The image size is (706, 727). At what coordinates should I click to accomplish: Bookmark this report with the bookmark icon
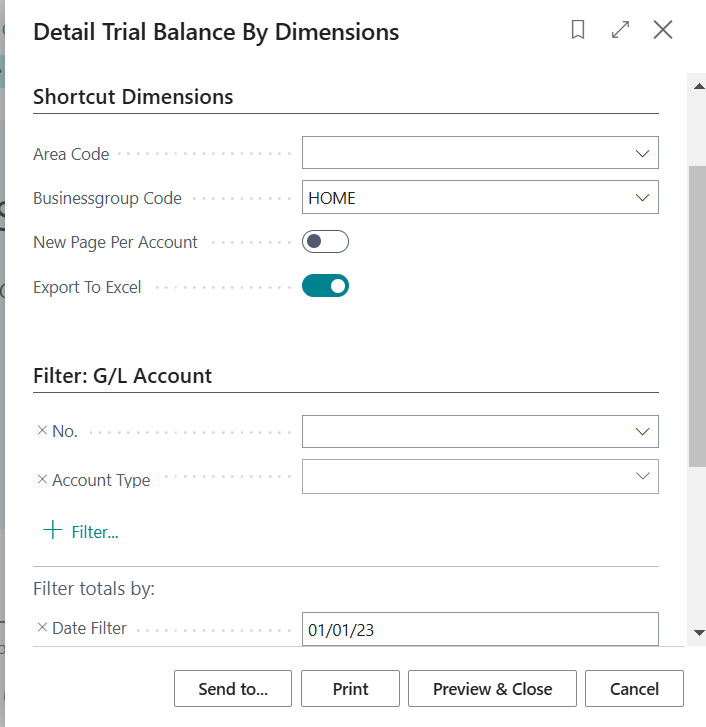tap(578, 30)
